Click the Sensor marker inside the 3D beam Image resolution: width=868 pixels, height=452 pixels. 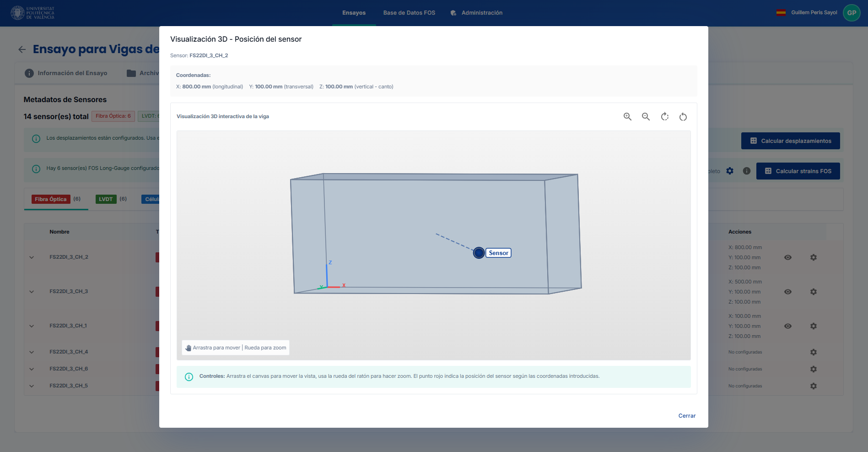click(479, 253)
